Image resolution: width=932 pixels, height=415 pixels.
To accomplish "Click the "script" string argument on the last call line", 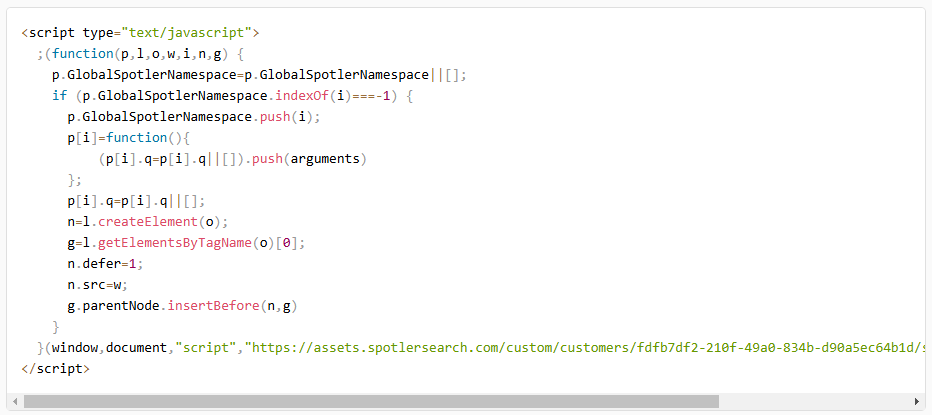I will pyautogui.click(x=206, y=348).
